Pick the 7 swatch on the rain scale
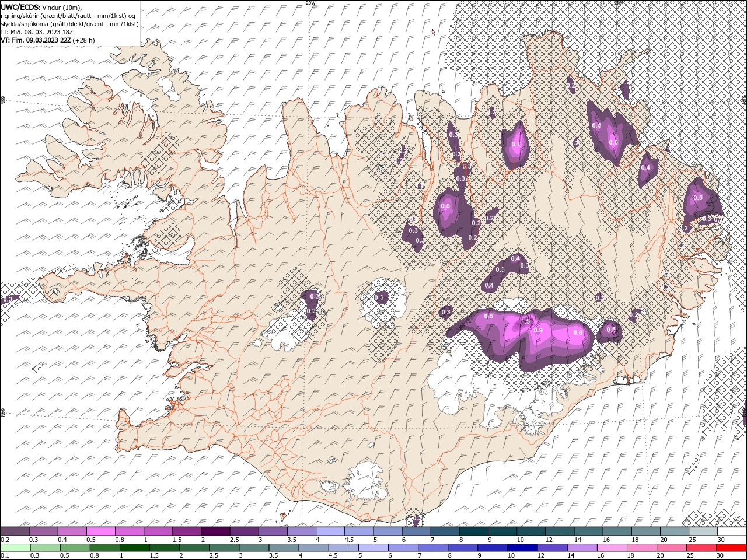 432,548
